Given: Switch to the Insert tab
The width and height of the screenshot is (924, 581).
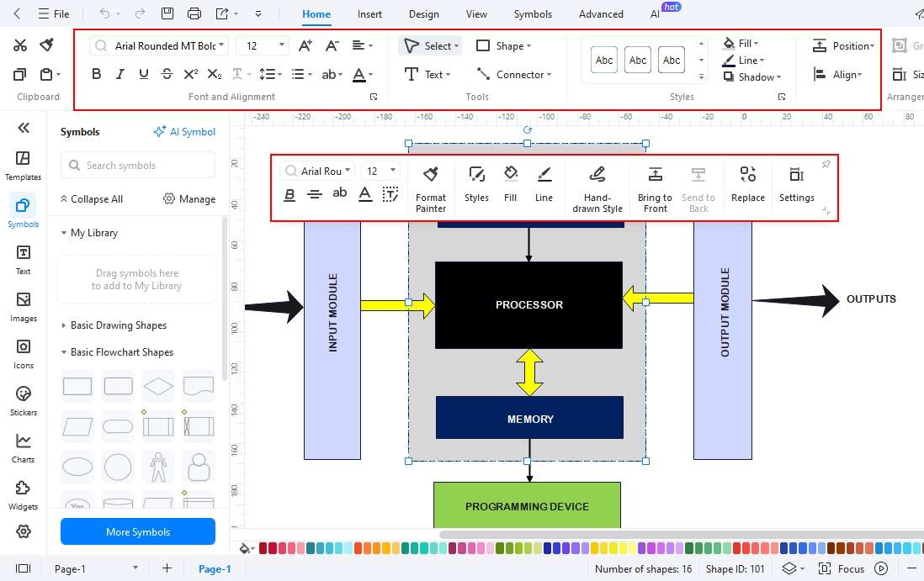Looking at the screenshot, I should tap(369, 14).
